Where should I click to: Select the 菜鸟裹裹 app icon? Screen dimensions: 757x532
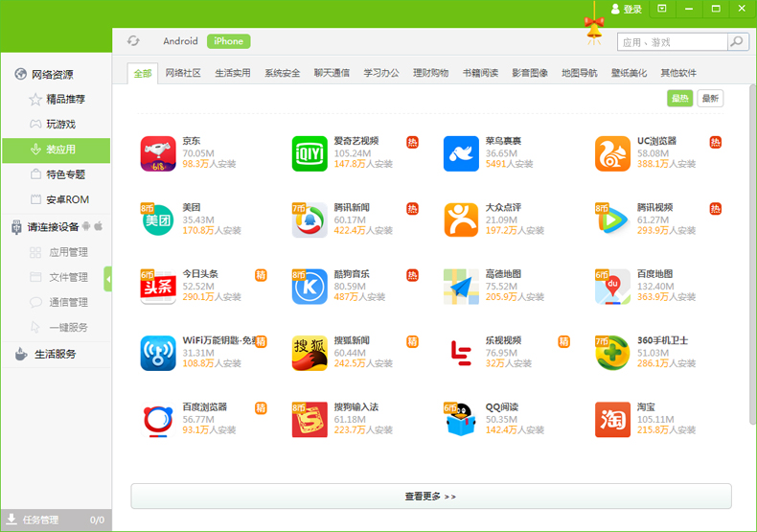tap(461, 154)
